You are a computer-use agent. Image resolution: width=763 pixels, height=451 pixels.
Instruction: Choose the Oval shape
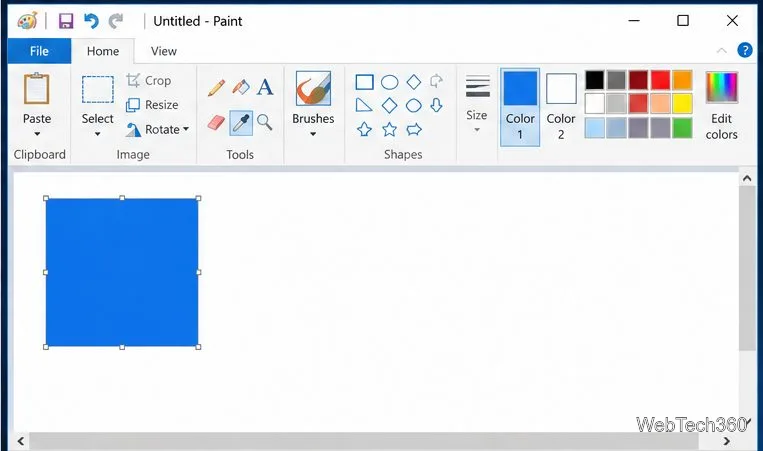[389, 82]
